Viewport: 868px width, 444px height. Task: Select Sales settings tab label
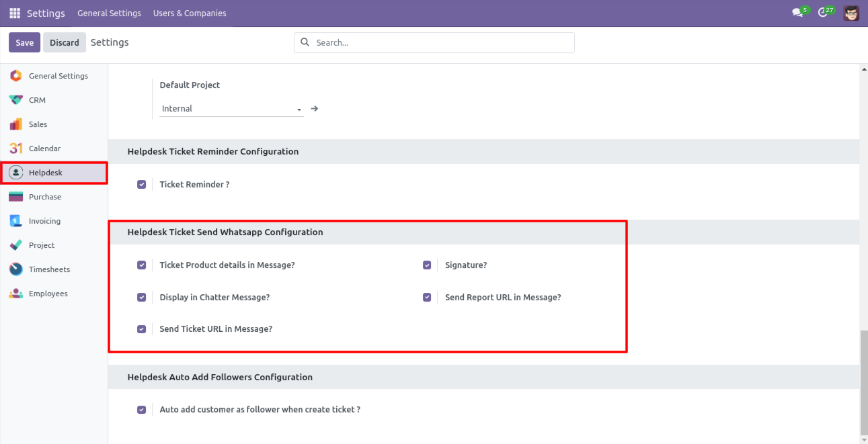point(38,124)
